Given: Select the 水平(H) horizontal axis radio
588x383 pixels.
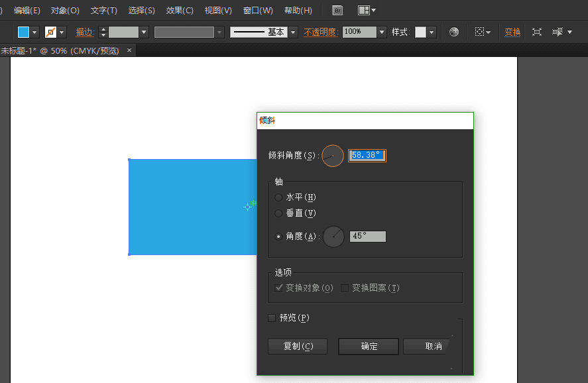Looking at the screenshot, I should (278, 197).
